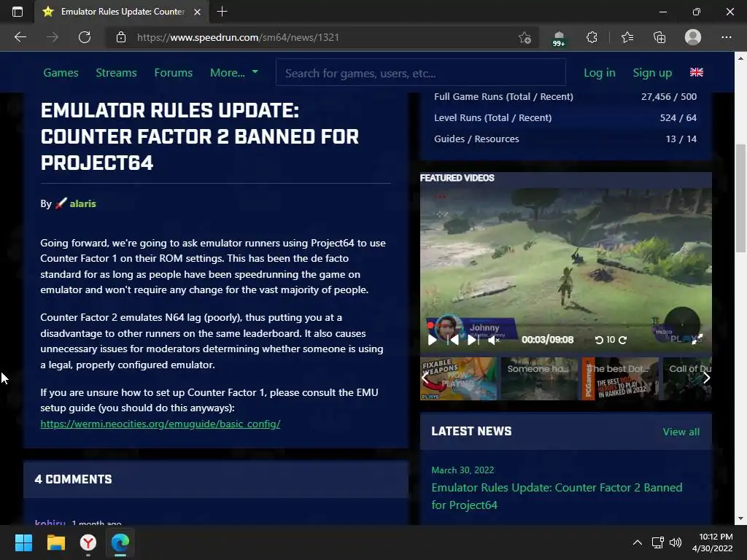The width and height of the screenshot is (747, 560).
Task: Focus the search for games field
Action: click(x=421, y=73)
